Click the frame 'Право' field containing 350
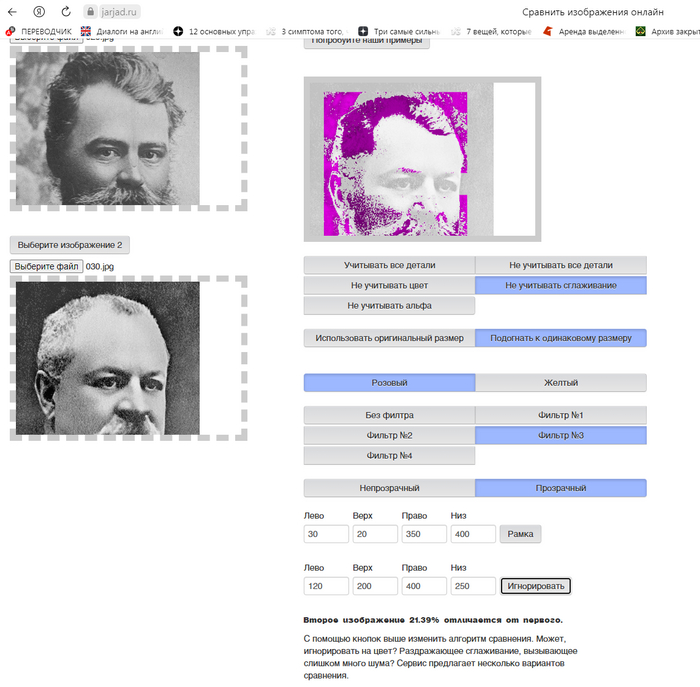700x687 pixels. (x=424, y=534)
